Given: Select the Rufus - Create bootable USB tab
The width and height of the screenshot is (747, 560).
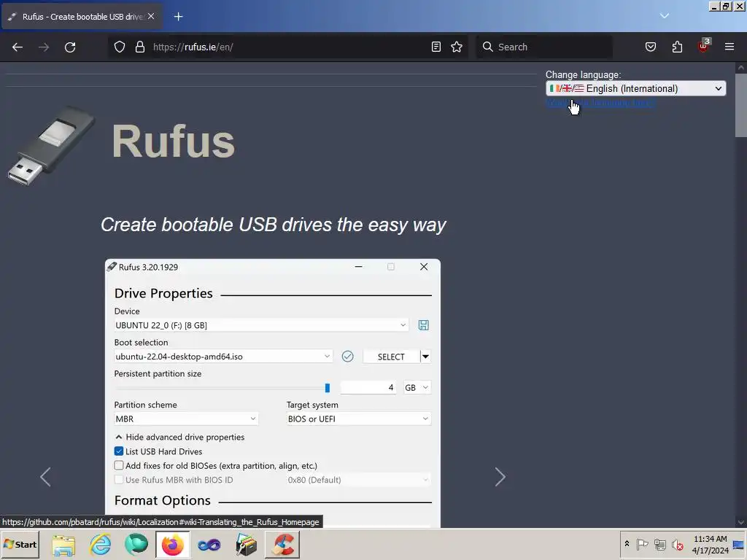Looking at the screenshot, I should coord(82,17).
